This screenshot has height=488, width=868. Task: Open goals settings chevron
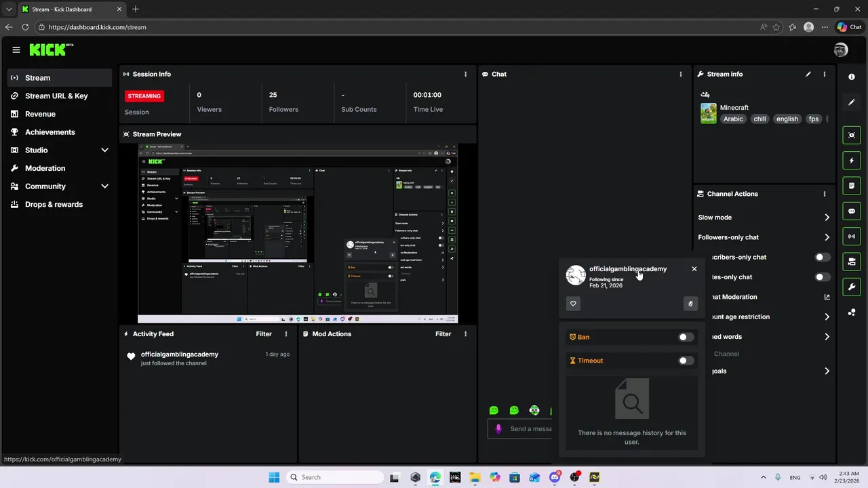pyautogui.click(x=827, y=371)
